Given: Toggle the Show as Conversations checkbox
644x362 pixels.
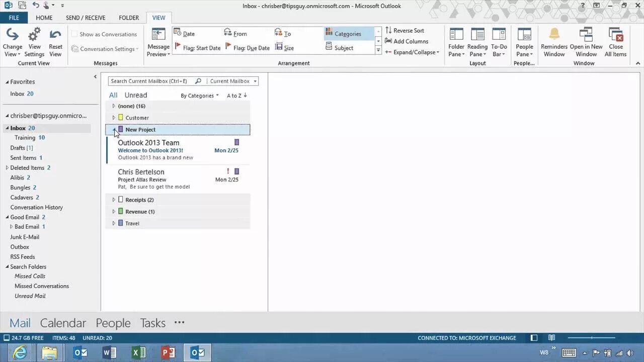Looking at the screenshot, I should (74, 34).
